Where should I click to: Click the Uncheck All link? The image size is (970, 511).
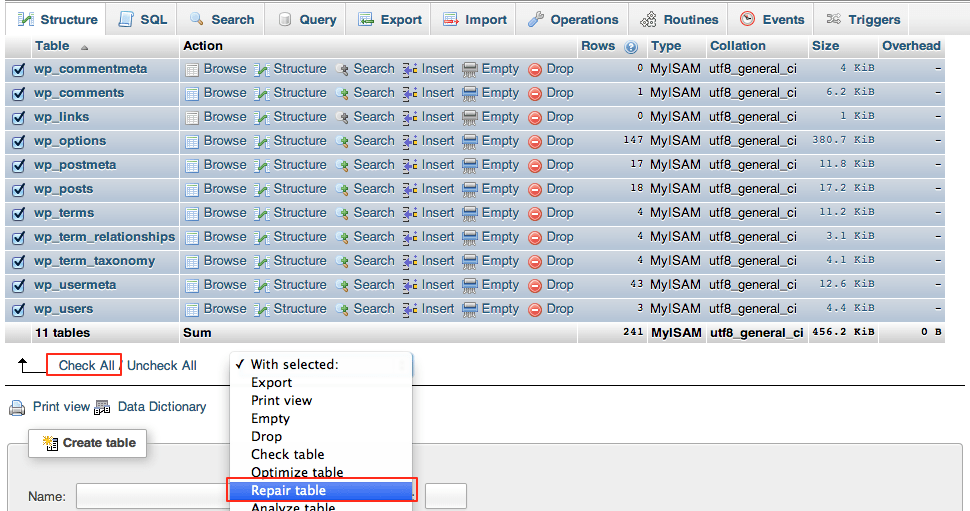(162, 366)
